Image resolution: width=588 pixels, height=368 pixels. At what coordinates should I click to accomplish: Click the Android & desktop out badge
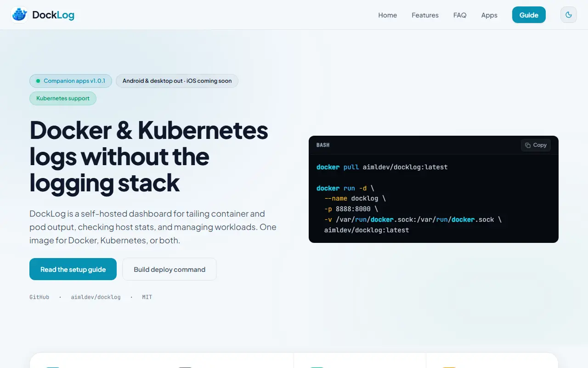(x=177, y=81)
